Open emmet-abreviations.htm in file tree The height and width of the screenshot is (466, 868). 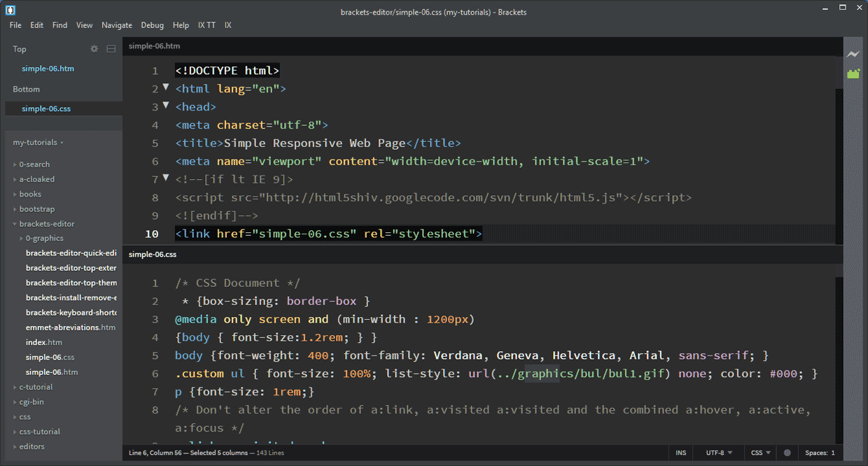(x=71, y=327)
